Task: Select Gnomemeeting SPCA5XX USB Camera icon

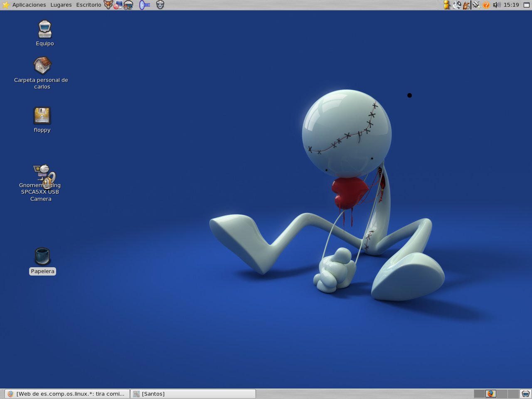Action: point(41,183)
